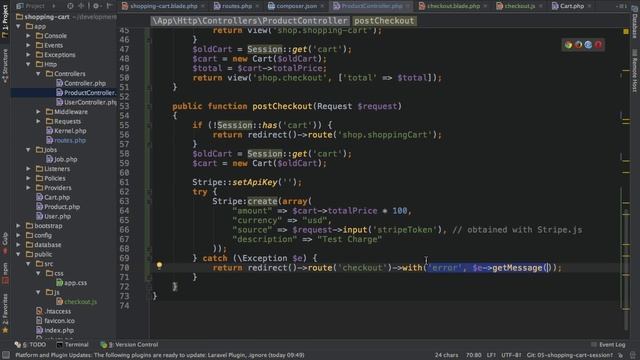Expand the bootstrap folder
The height and width of the screenshot is (360, 640).
coord(18,226)
